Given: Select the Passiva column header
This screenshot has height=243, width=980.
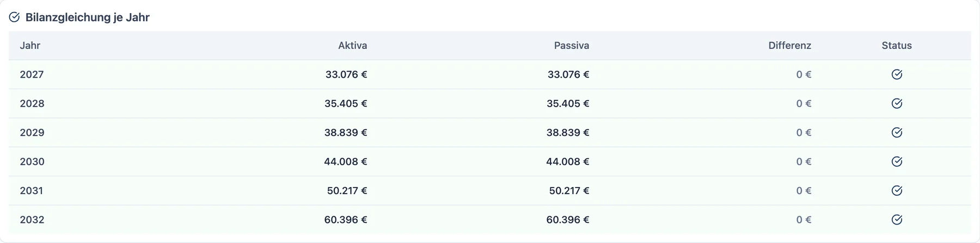Looking at the screenshot, I should (572, 46).
